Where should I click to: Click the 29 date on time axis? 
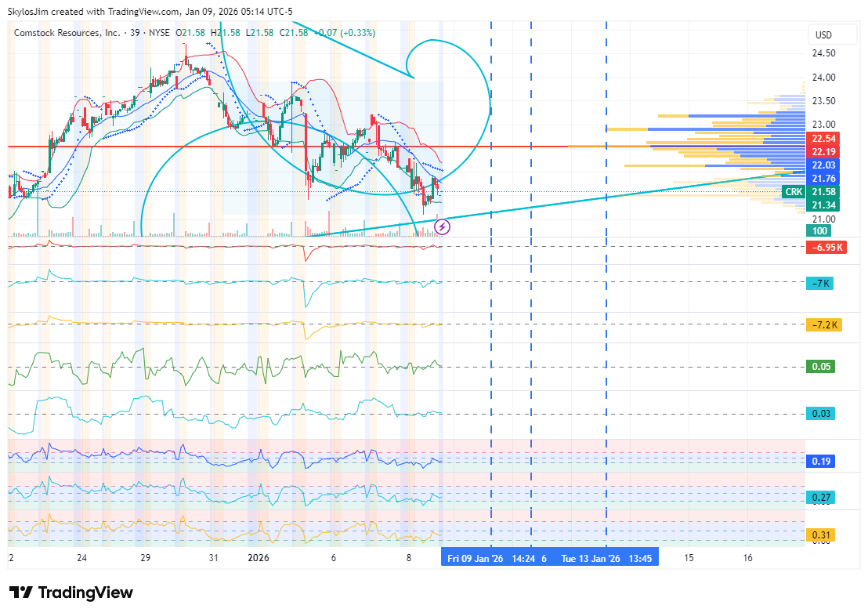pyautogui.click(x=145, y=558)
